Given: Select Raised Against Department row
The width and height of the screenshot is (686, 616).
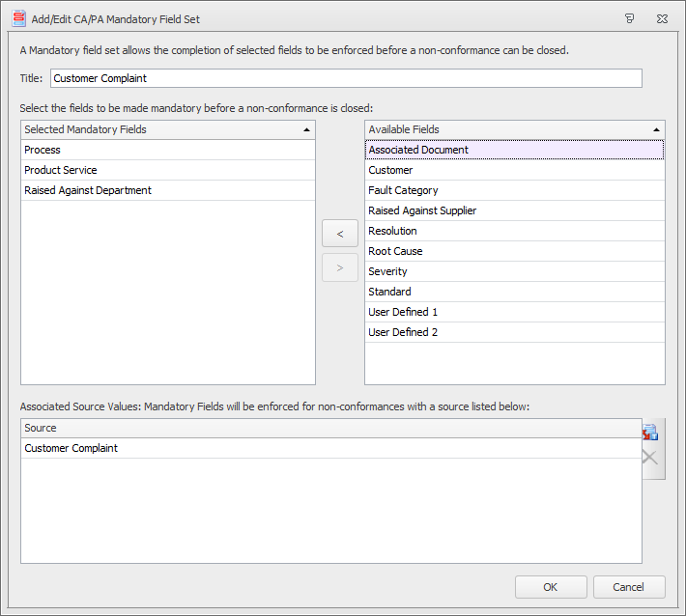Looking at the screenshot, I should point(168,190).
